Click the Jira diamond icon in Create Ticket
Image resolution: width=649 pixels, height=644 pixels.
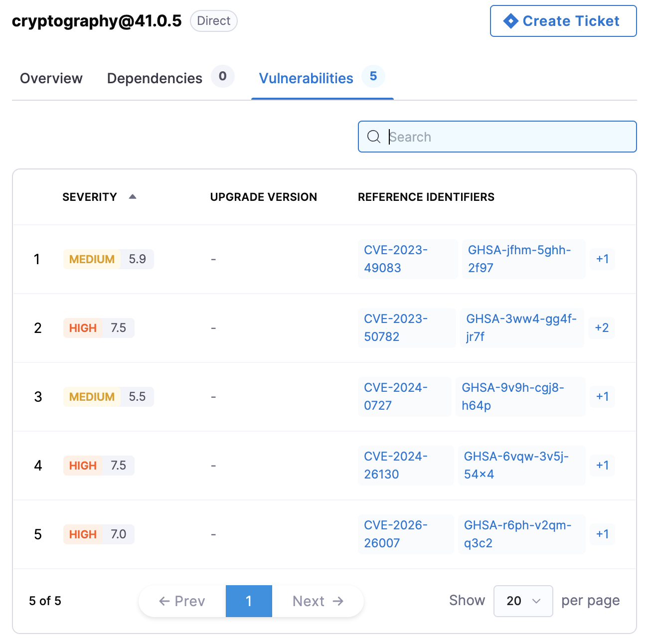pyautogui.click(x=510, y=21)
